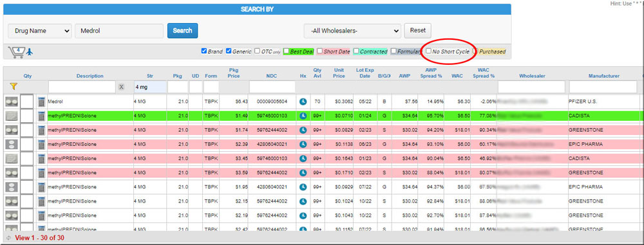The height and width of the screenshot is (245, 644).
Task: View the history clock for the $2.19 row
Action: (303, 215)
